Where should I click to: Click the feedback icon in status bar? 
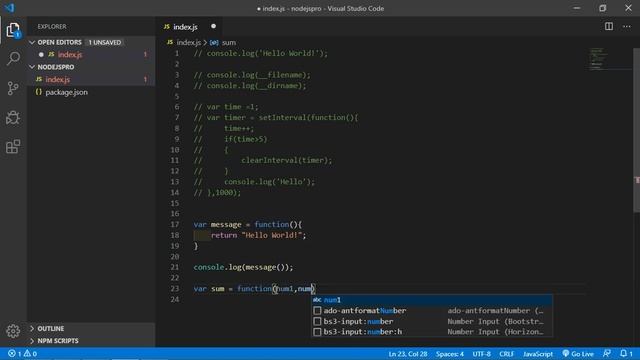[607, 353]
